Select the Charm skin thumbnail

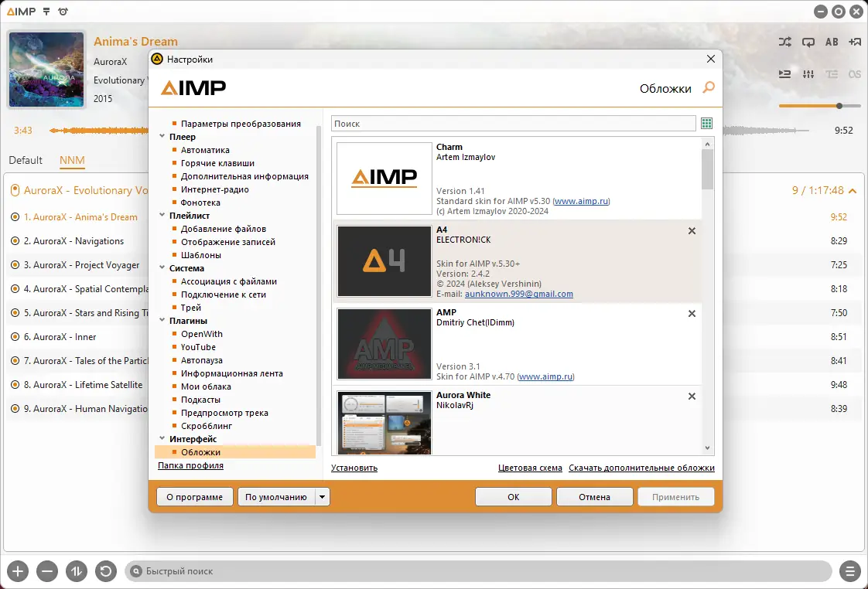point(384,179)
